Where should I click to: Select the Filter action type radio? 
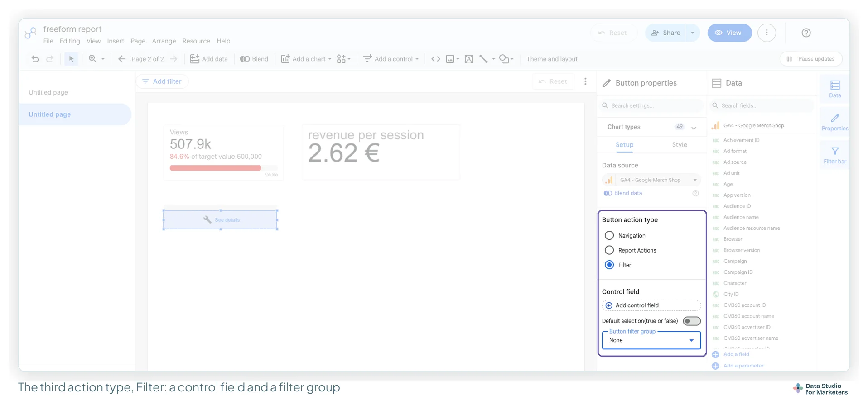click(x=609, y=265)
